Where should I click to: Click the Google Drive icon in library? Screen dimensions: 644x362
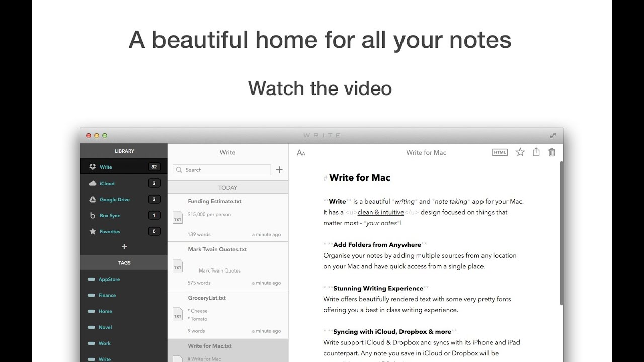92,199
